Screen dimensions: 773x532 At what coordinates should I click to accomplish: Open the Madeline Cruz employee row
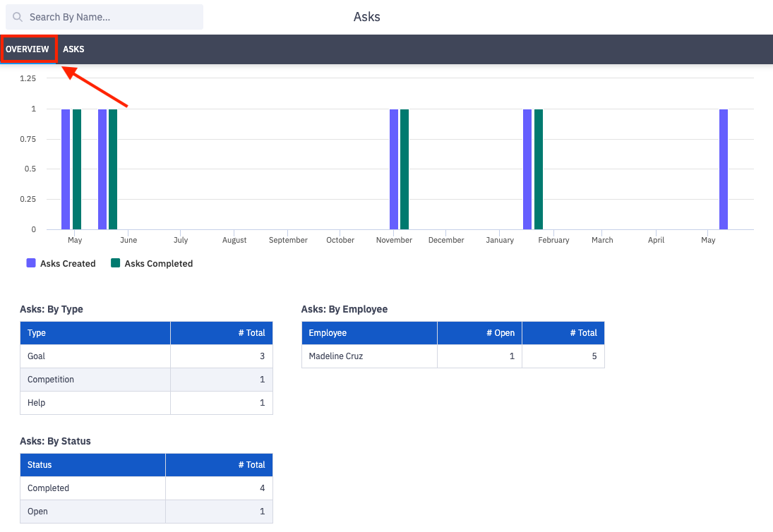click(336, 356)
